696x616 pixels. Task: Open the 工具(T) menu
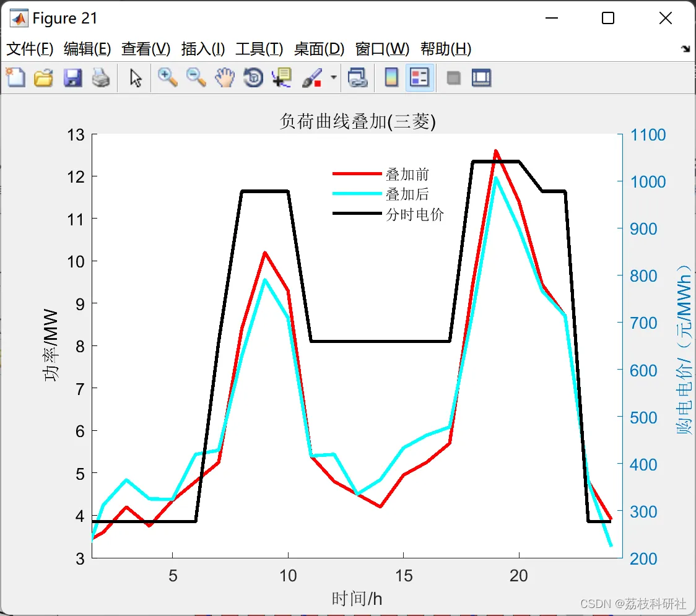259,49
